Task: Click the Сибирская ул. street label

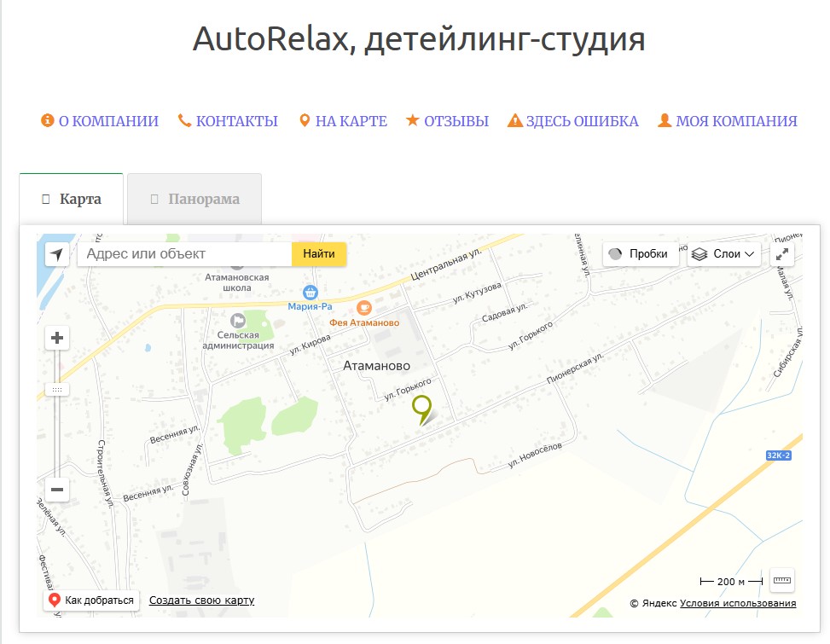Action: 788,352
